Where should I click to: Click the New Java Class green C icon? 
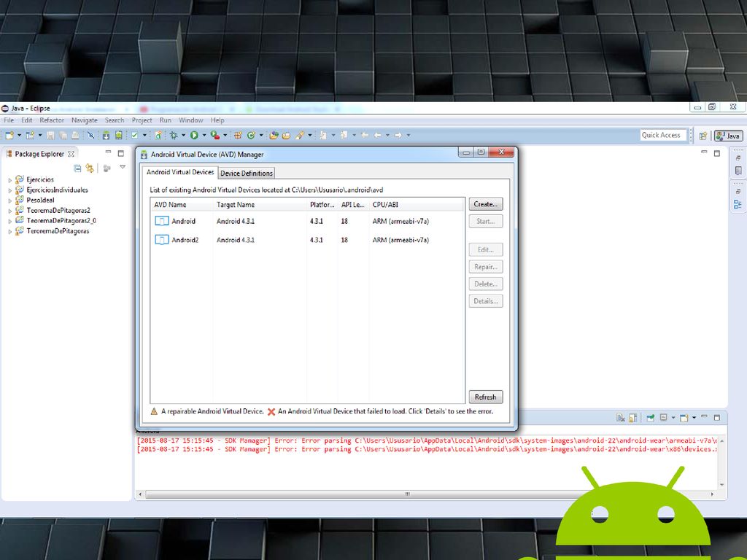pyautogui.click(x=251, y=135)
